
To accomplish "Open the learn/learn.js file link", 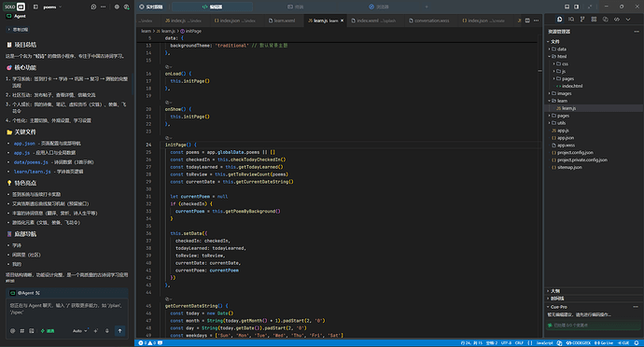I will click(x=33, y=172).
